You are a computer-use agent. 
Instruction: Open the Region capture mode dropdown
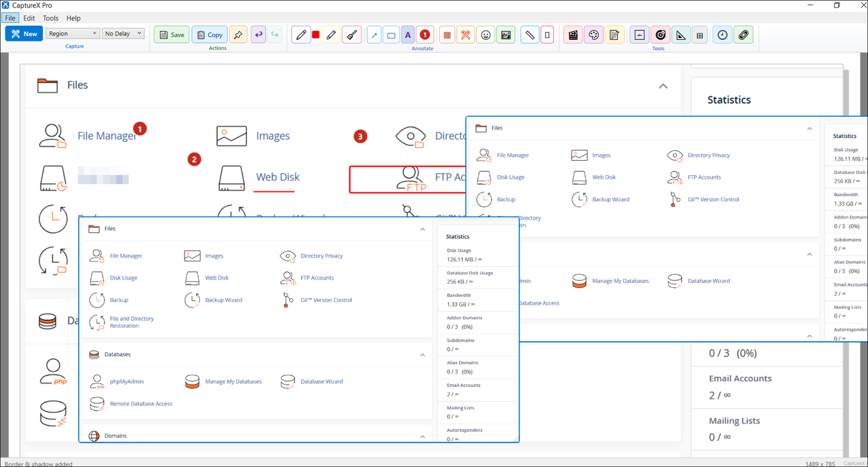coord(73,33)
